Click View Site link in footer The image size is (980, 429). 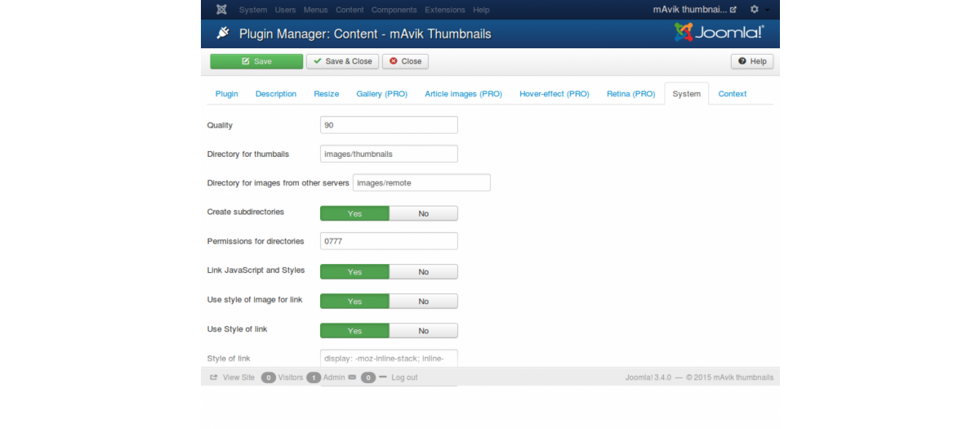[233, 378]
